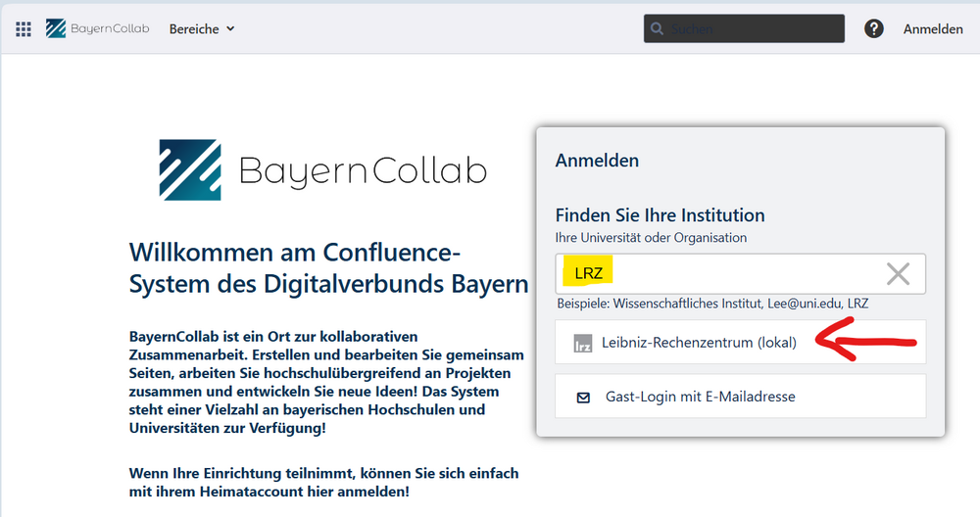Image resolution: width=980 pixels, height=517 pixels.
Task: Open the help question mark icon
Action: pos(874,28)
